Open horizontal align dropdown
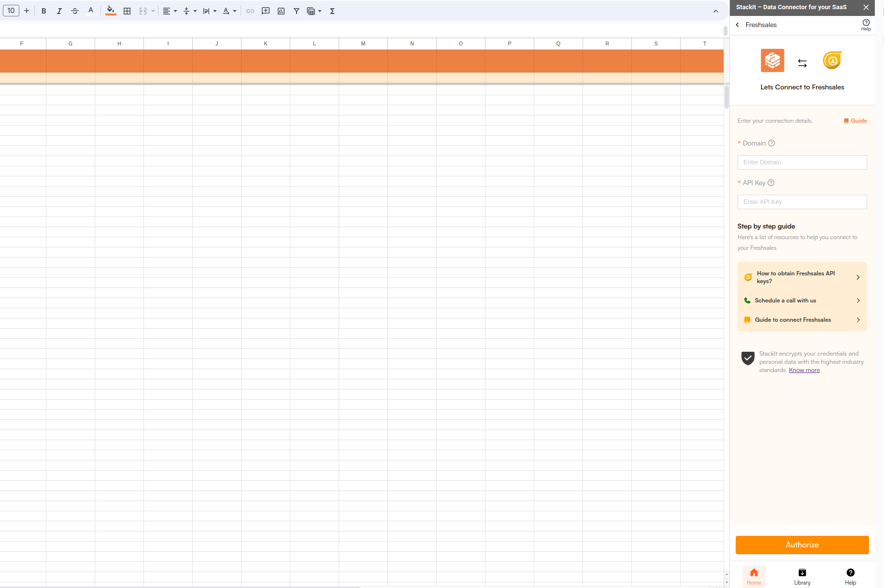The height and width of the screenshot is (588, 884). 170,11
